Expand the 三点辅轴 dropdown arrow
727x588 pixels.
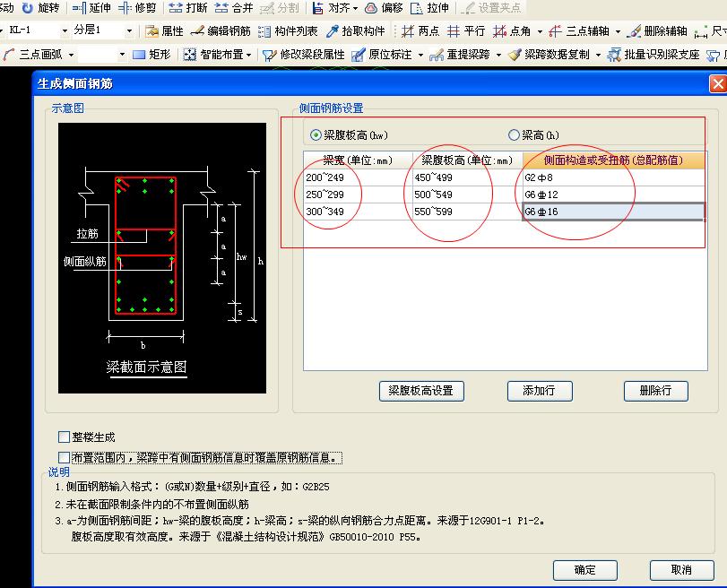[x=618, y=31]
